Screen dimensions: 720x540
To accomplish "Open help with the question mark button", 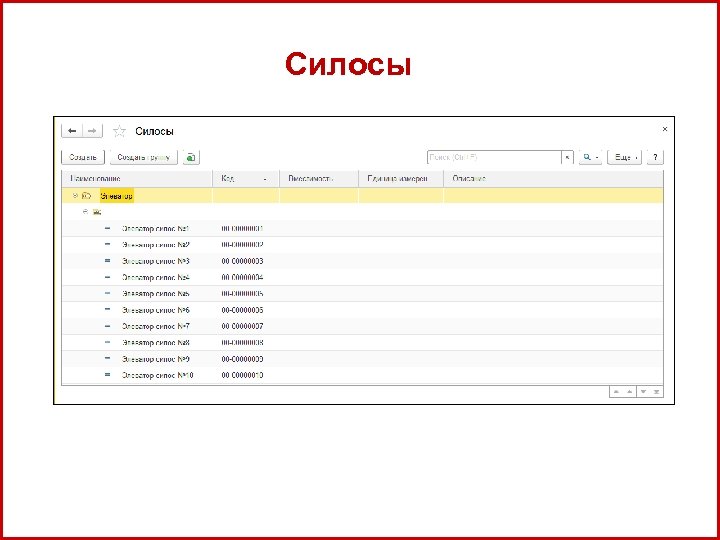I will pyautogui.click(x=655, y=158).
